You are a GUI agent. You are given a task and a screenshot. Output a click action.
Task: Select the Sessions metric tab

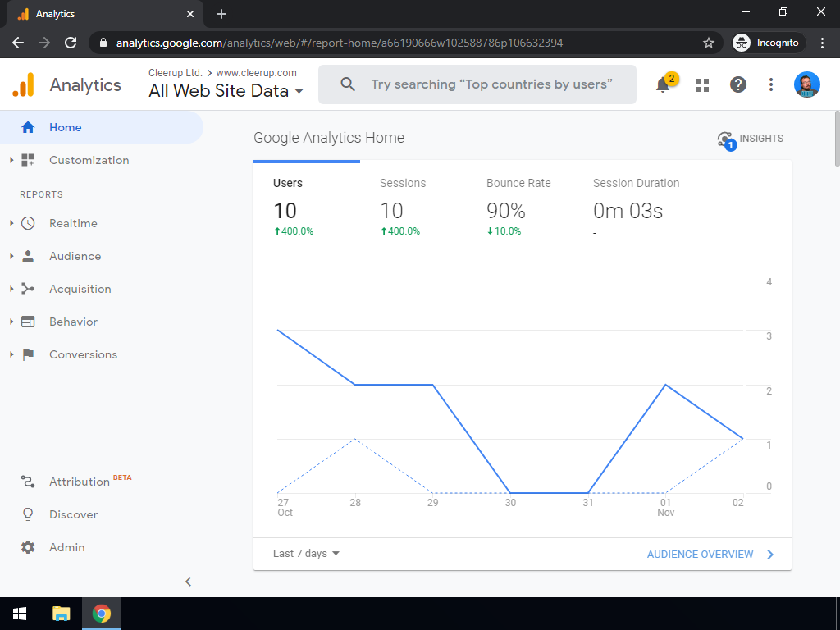point(402,206)
